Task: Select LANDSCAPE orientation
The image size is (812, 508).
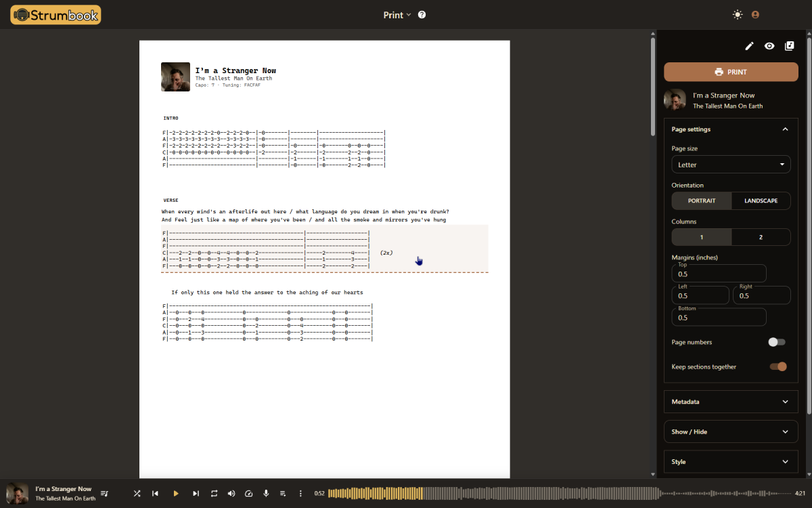Action: (x=761, y=200)
